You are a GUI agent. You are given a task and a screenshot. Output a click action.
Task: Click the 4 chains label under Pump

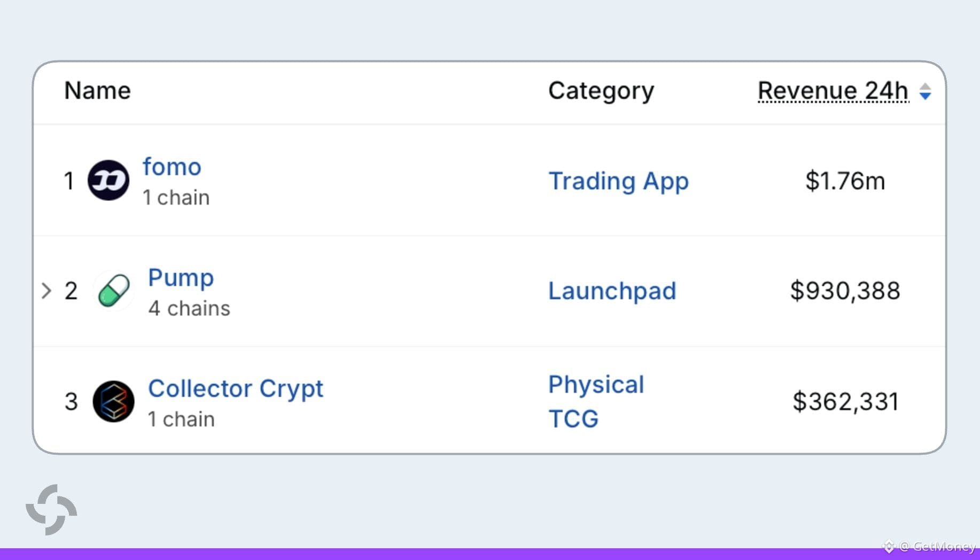189,308
